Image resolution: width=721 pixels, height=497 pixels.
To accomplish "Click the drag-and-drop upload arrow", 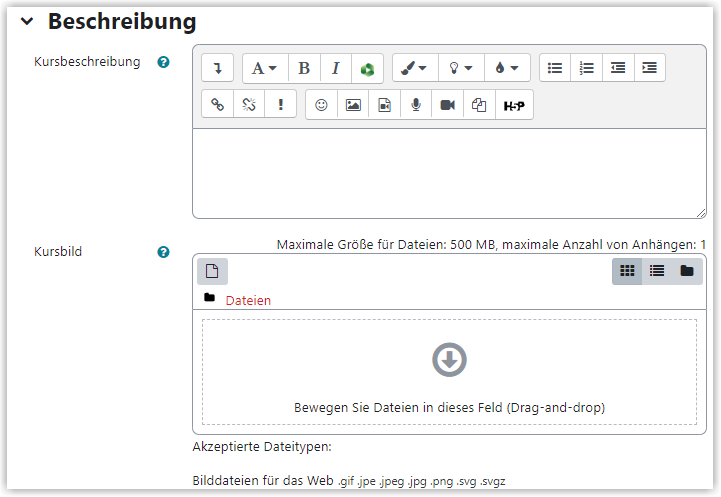I will pos(449,360).
